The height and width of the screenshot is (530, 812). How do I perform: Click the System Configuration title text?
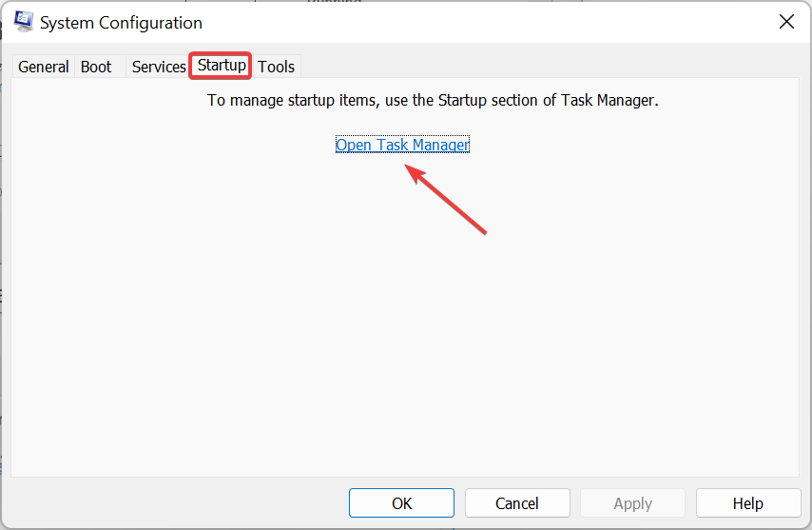pyautogui.click(x=121, y=23)
